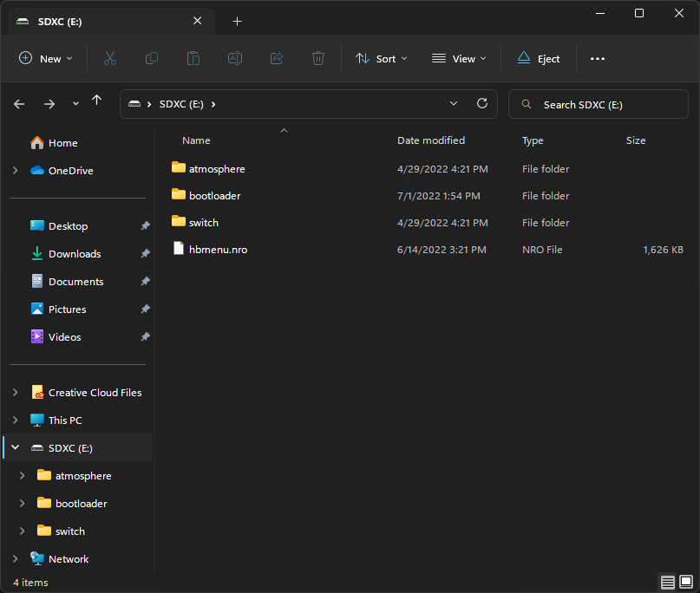This screenshot has width=700, height=593.
Task: Open the Sort dropdown menu
Action: pyautogui.click(x=381, y=58)
